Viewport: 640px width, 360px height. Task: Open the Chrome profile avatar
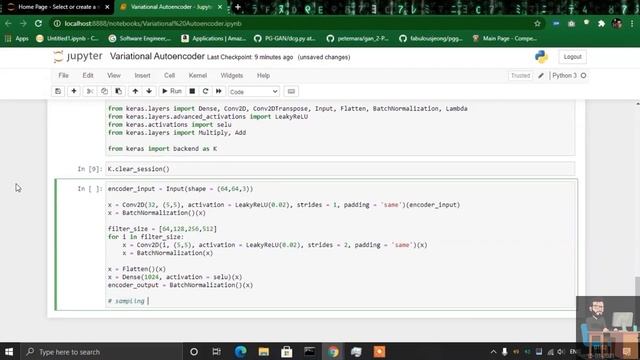(x=617, y=24)
